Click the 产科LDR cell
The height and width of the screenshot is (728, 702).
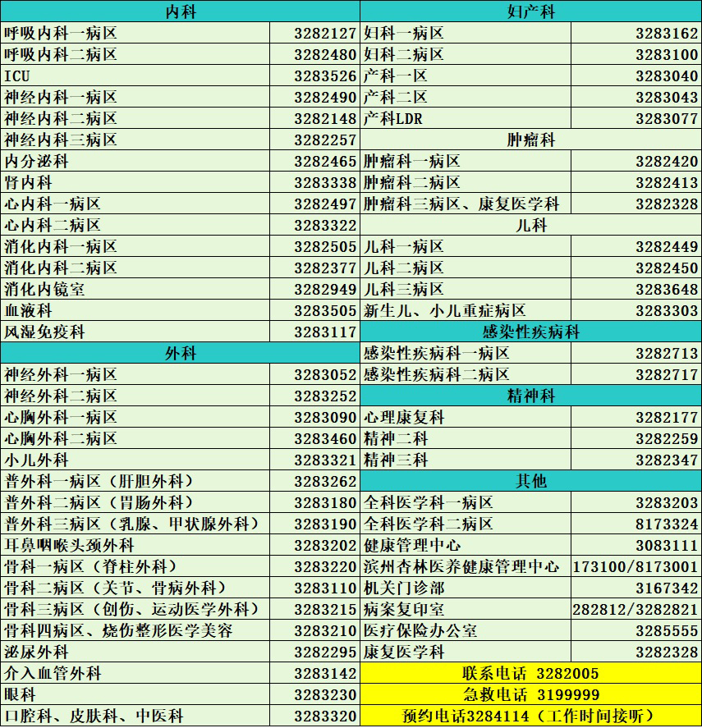[x=466, y=118]
